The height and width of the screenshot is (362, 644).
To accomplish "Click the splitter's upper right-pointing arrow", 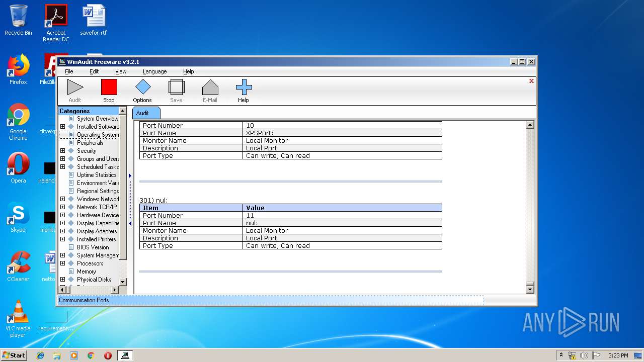I will tap(130, 175).
